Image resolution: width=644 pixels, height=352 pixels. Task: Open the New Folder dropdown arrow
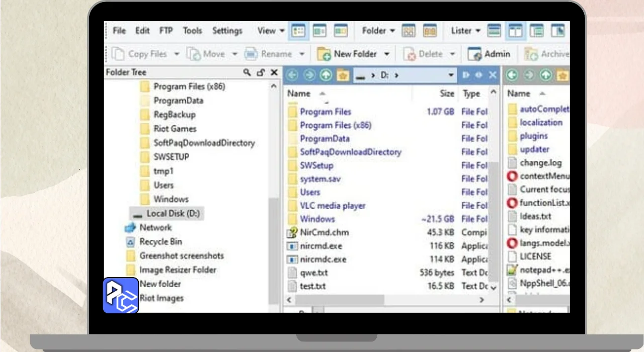tap(386, 54)
